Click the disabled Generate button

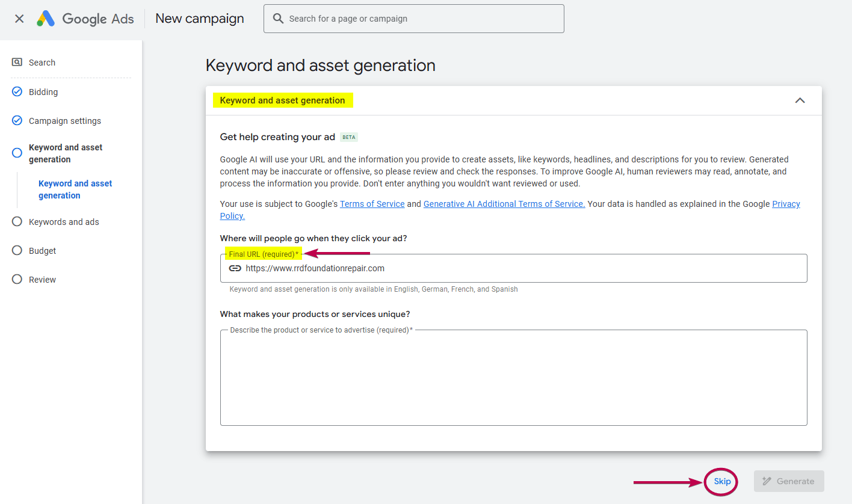789,481
